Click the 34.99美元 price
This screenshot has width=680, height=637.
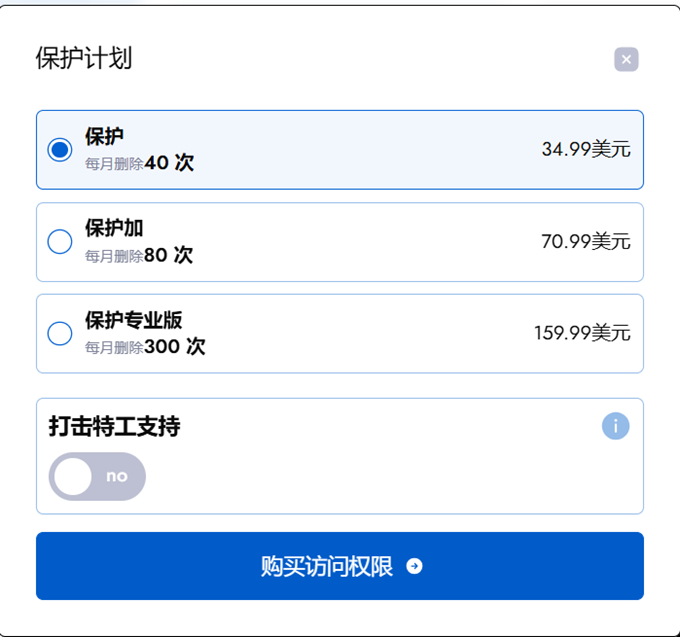[x=586, y=150]
